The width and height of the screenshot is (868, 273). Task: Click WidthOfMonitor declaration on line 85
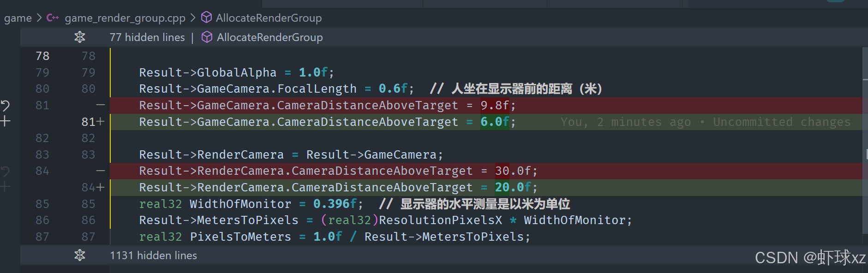point(240,204)
